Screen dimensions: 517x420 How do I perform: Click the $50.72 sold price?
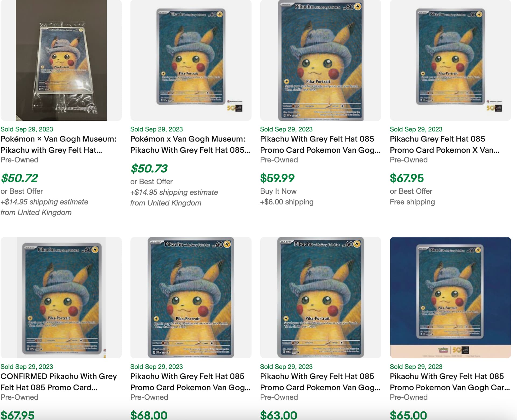(x=19, y=178)
